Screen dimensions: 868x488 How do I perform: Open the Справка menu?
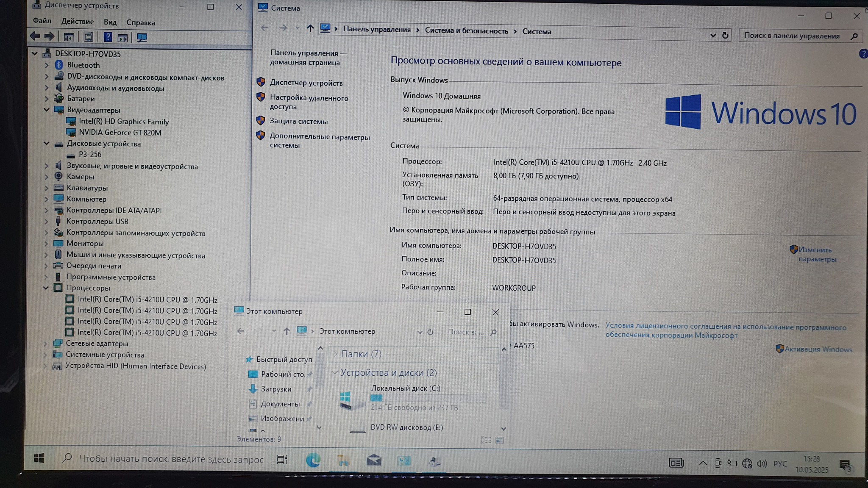click(140, 23)
